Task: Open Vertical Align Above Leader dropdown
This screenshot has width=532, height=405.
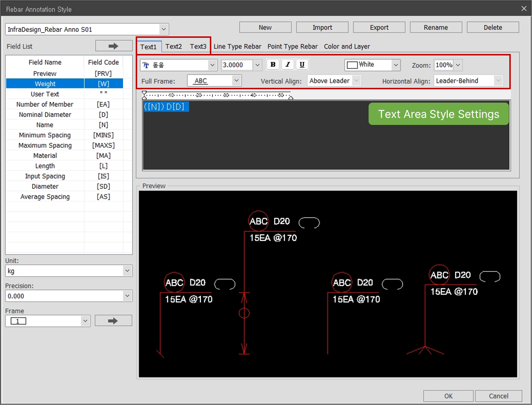Action: pyautogui.click(x=356, y=81)
